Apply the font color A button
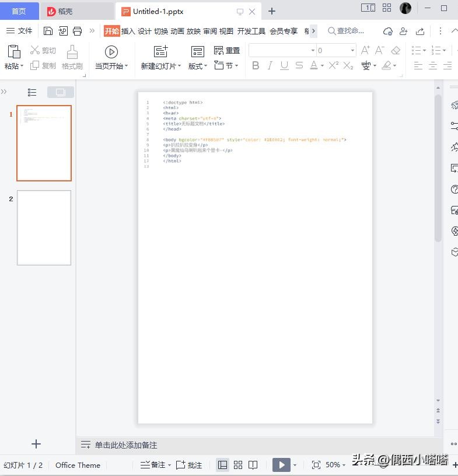Image resolution: width=458 pixels, height=476 pixels. (x=314, y=65)
